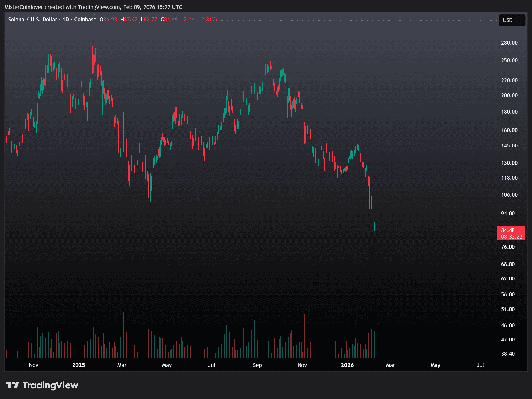Select the open value O86.93
The width and height of the screenshot is (532, 399).
point(108,20)
